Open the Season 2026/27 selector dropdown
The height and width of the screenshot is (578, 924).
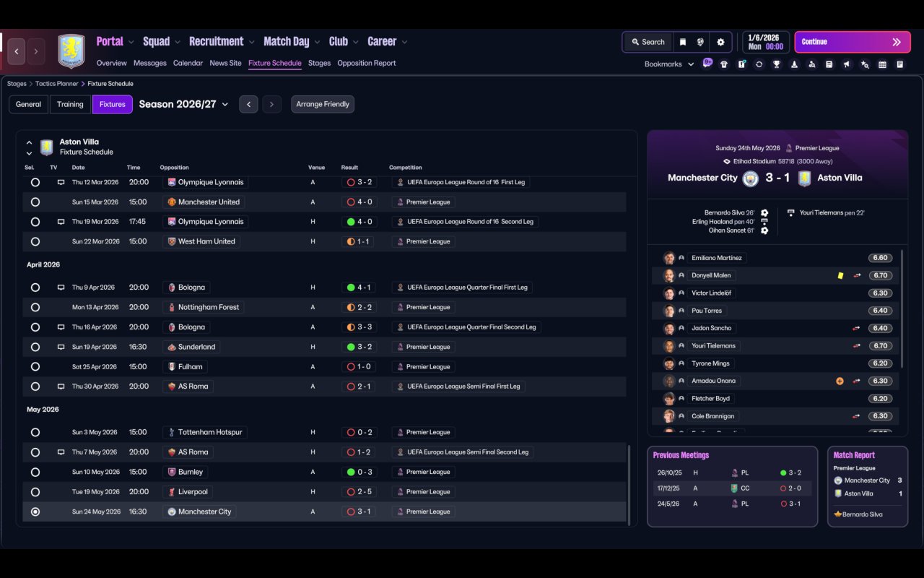(183, 104)
